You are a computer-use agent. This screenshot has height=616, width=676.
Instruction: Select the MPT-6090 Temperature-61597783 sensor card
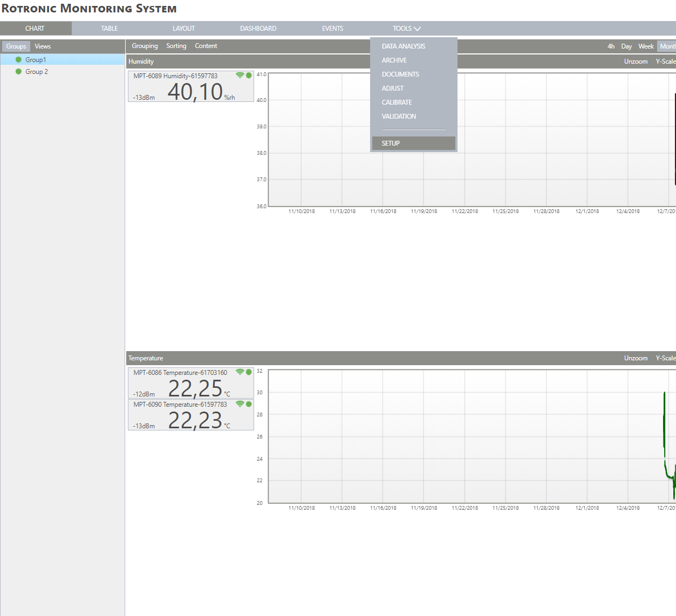191,415
